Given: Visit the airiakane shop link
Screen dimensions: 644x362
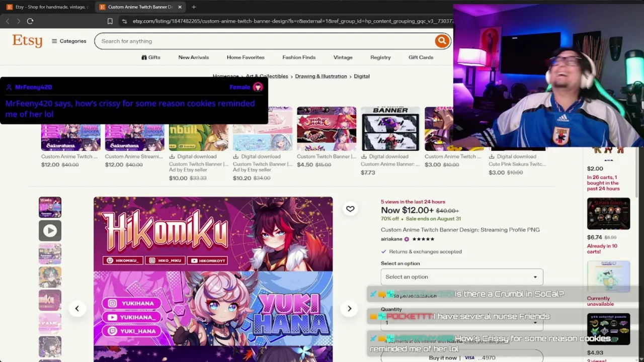Looking at the screenshot, I should coord(391,239).
